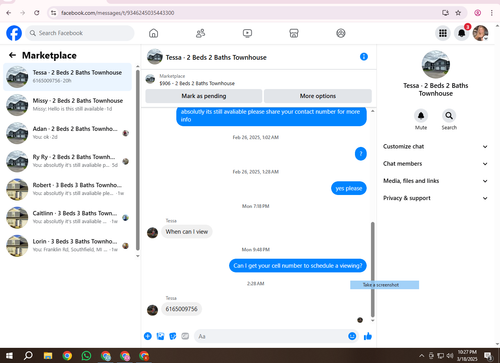This screenshot has height=363, width=500.
Task: Click the Search Facebook field
Action: pos(80,33)
